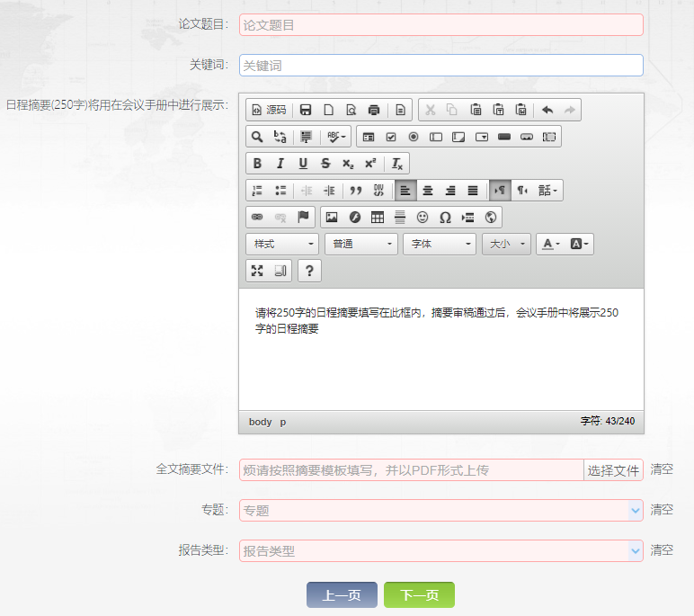Justify the text alignment
The image size is (694, 616).
click(x=473, y=191)
